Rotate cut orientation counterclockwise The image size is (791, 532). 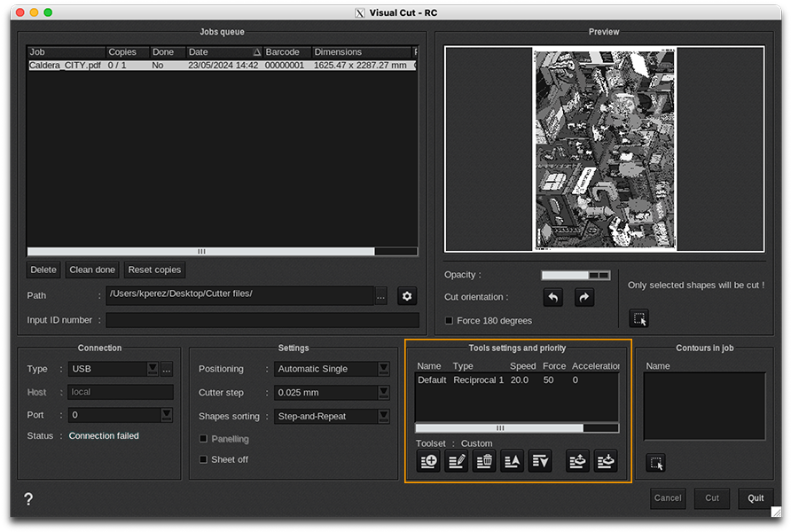(x=552, y=298)
